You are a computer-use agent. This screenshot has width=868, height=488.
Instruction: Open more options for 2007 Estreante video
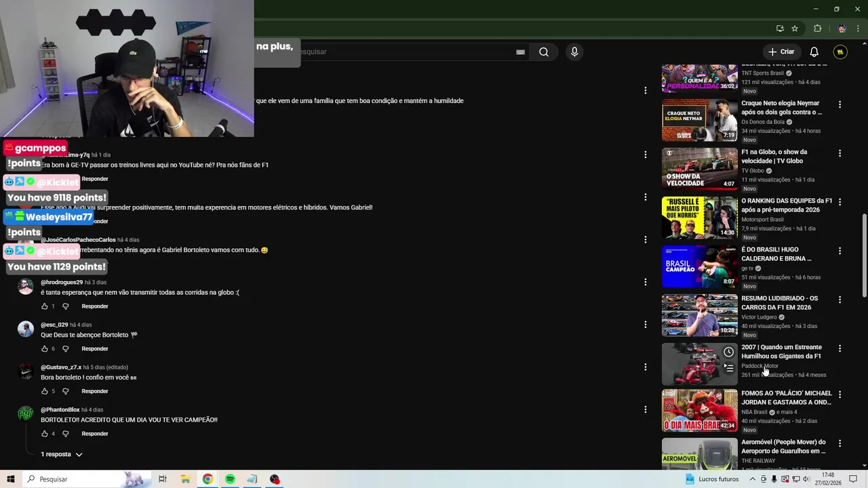coord(840,348)
